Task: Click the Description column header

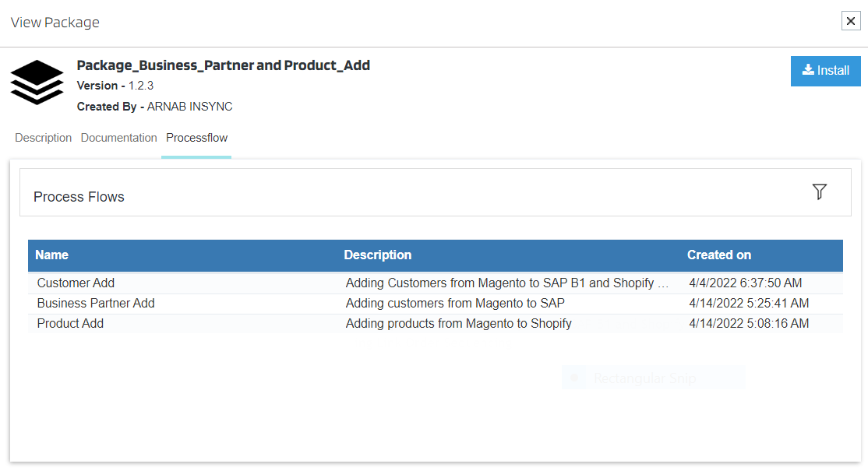Action: [378, 255]
